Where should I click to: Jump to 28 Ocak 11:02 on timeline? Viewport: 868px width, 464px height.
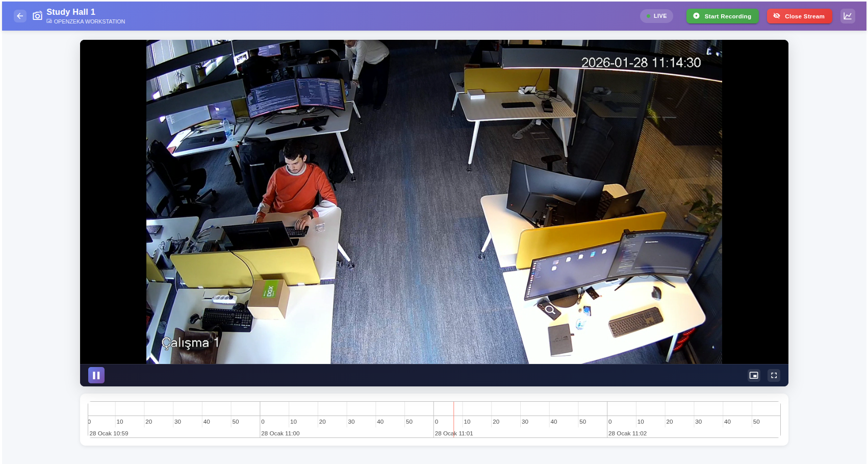pos(627,433)
